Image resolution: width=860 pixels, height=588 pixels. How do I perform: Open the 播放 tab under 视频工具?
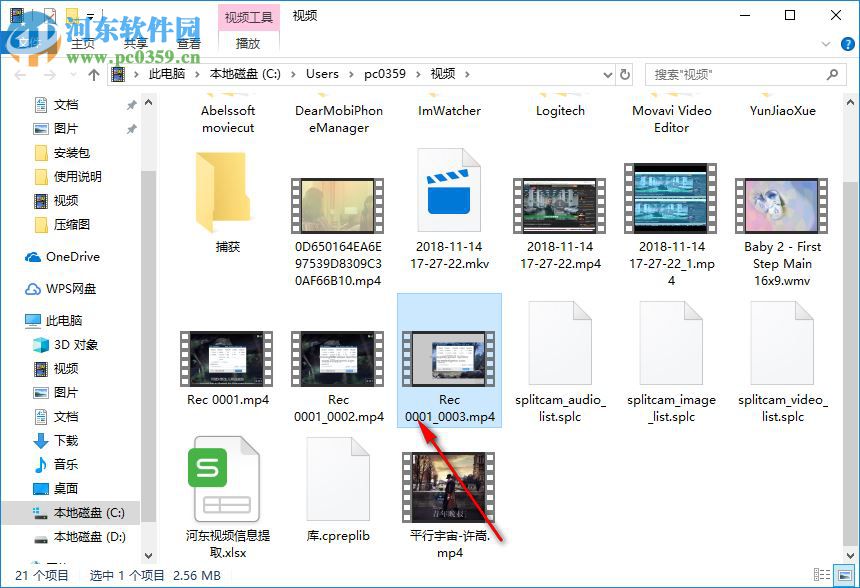[x=247, y=43]
